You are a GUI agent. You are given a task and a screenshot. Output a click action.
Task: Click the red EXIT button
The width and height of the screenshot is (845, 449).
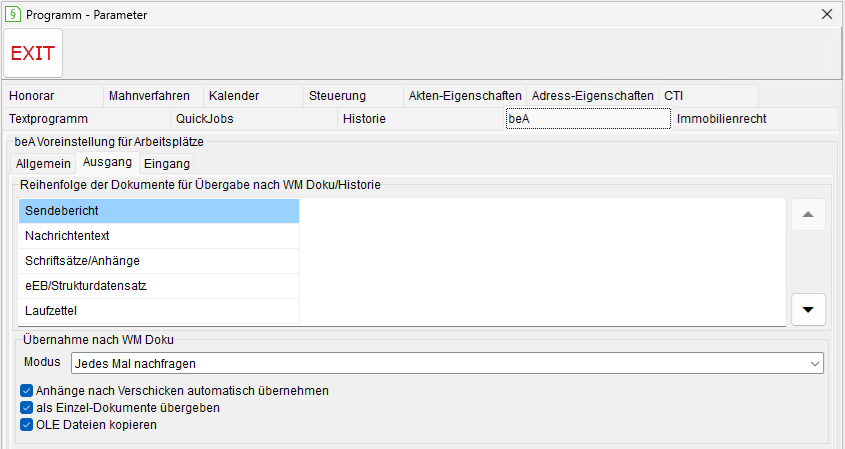[x=33, y=53]
